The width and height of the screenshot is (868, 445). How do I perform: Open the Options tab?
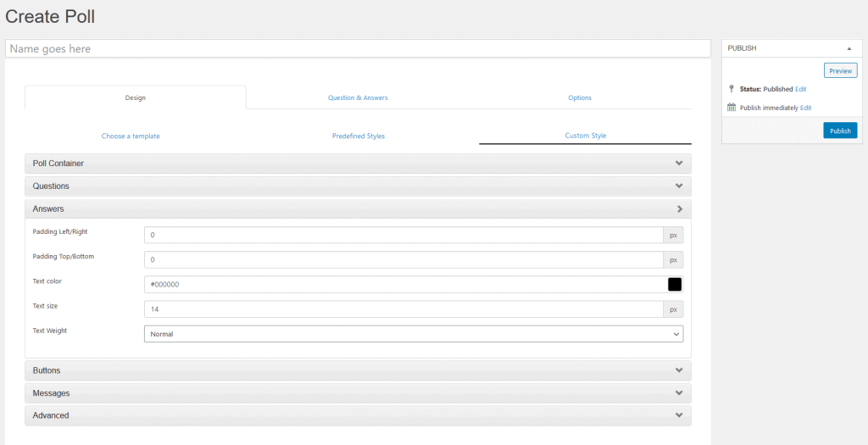[580, 97]
